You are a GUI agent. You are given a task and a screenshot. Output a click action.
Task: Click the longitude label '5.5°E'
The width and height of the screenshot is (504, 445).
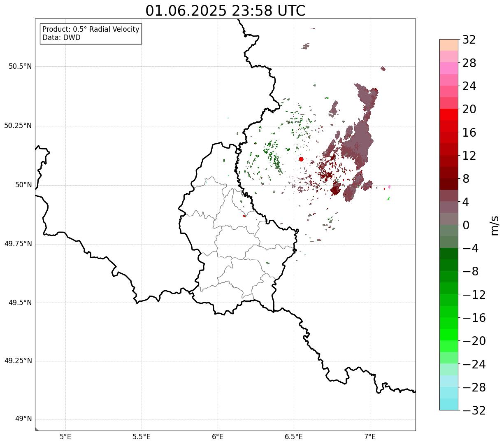(x=142, y=437)
